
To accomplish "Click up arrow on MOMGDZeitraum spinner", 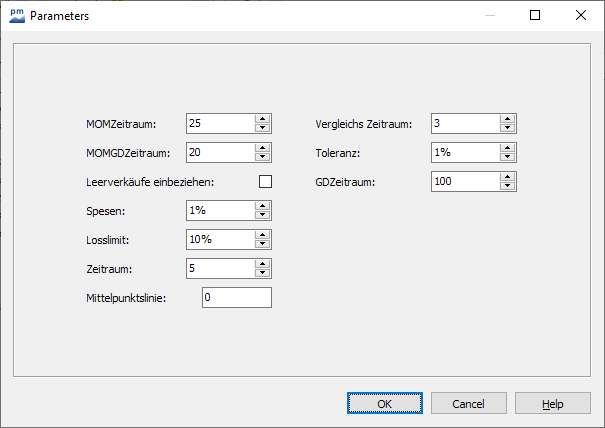I will pos(262,147).
